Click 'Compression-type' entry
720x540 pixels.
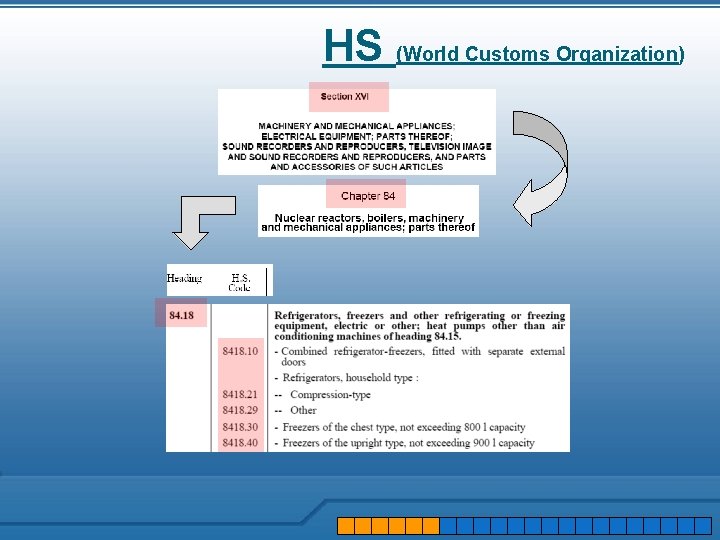[330, 395]
